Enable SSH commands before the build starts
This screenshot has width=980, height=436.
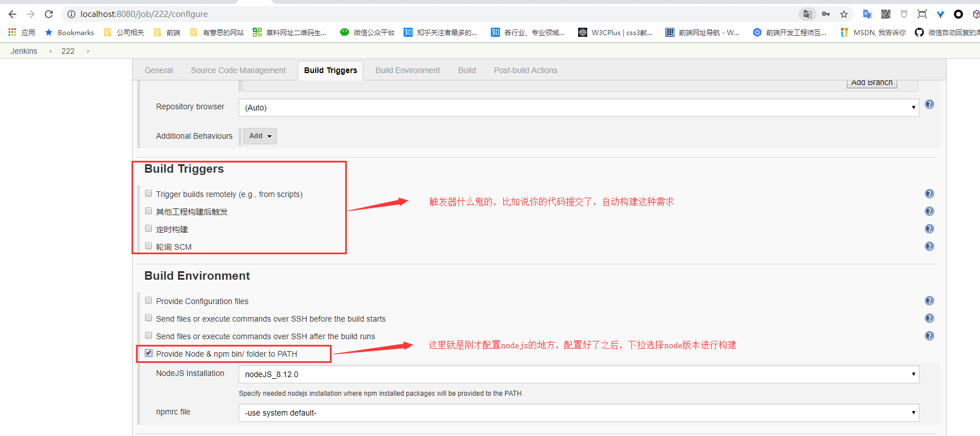(x=149, y=318)
